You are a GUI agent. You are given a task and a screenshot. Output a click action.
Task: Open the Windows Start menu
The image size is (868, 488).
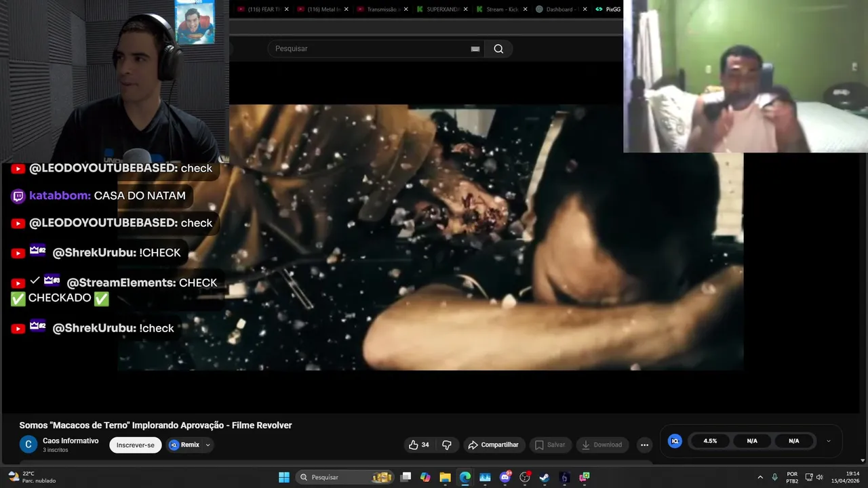pos(284,477)
